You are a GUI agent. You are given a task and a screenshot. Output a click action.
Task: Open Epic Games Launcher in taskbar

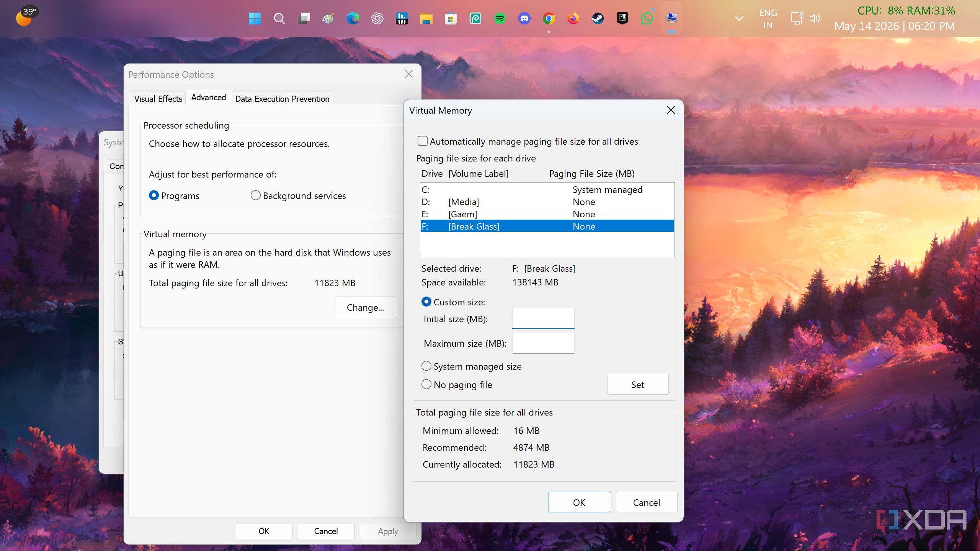[x=622, y=18]
